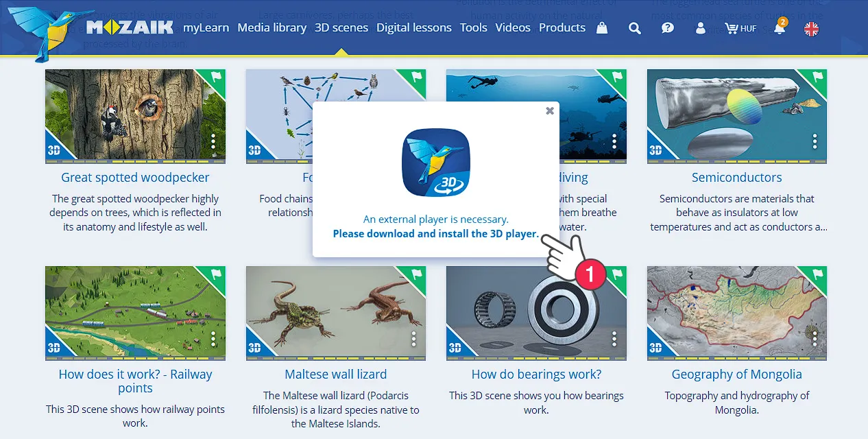868x439 pixels.
Task: Click the search magnifier icon
Action: coord(635,28)
